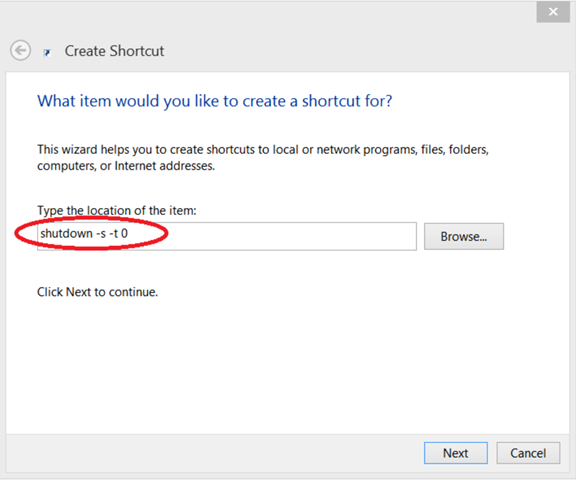Click the 'Click Next to continue' text
Image resolution: width=576 pixels, height=480 pixels.
[97, 292]
